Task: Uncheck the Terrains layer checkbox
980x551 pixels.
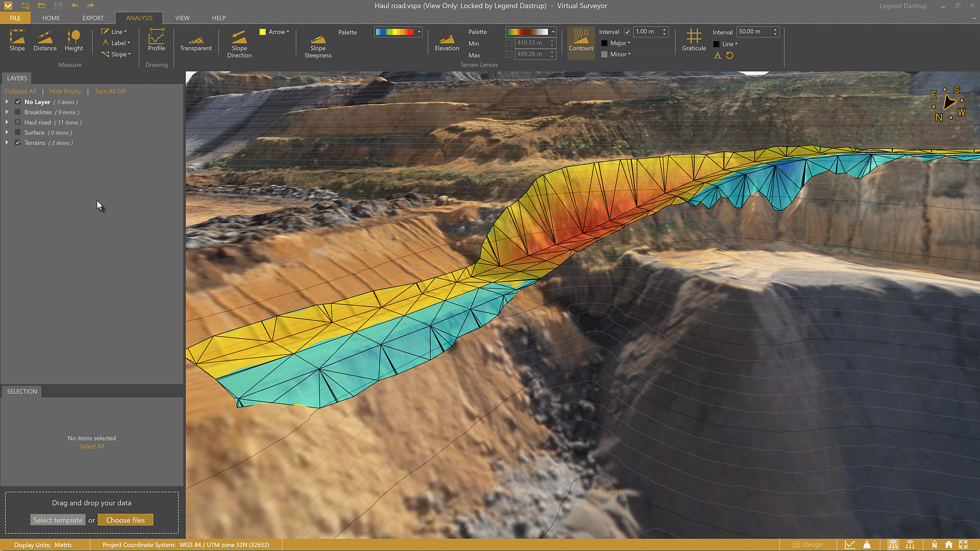Action: point(18,143)
